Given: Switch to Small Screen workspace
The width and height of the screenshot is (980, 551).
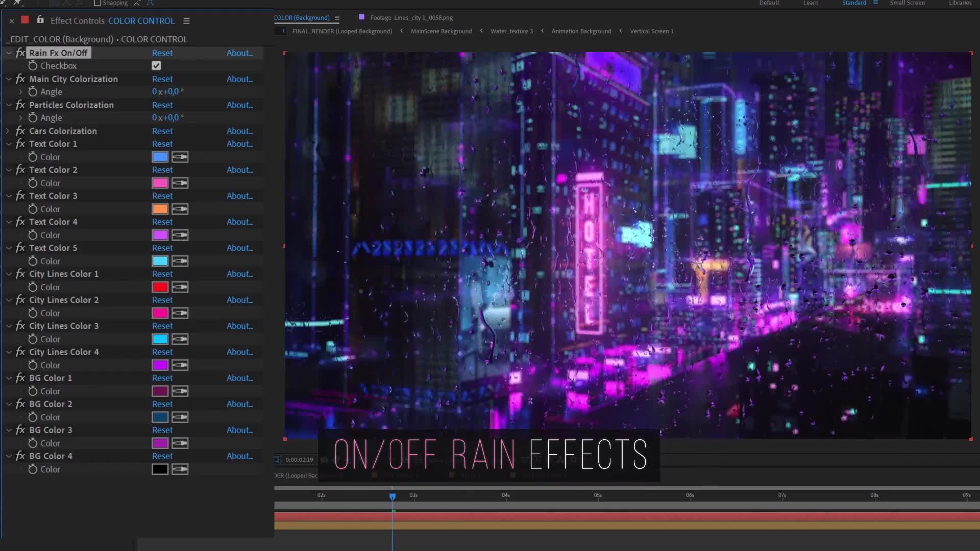Looking at the screenshot, I should coord(907,3).
